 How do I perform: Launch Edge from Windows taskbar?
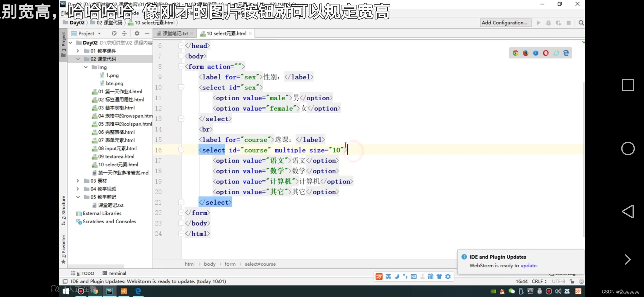click(138, 291)
